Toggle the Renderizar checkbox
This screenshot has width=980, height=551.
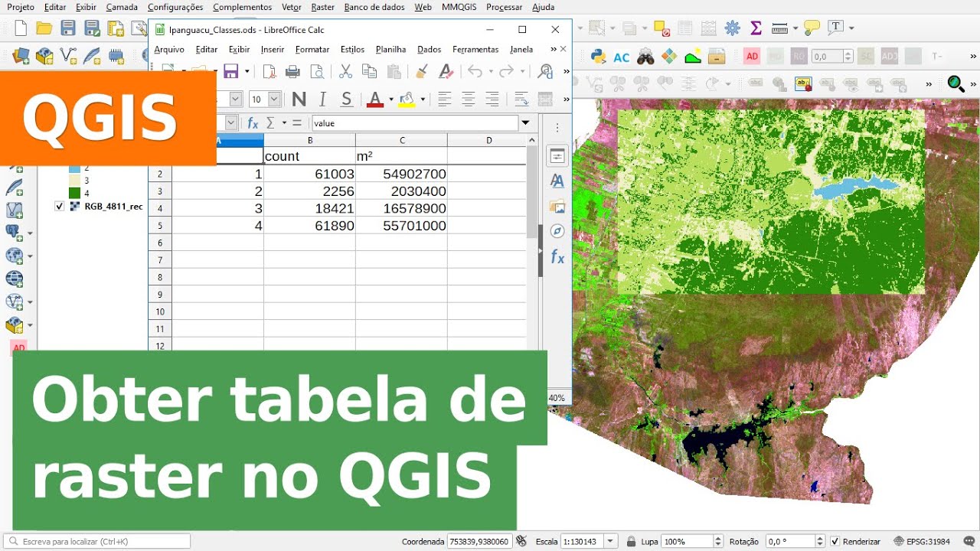835,541
